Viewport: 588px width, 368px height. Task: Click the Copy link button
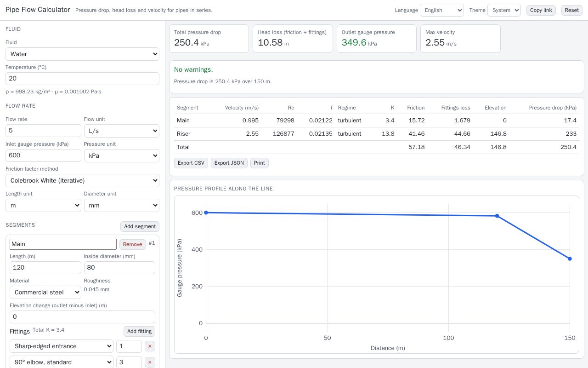[541, 10]
